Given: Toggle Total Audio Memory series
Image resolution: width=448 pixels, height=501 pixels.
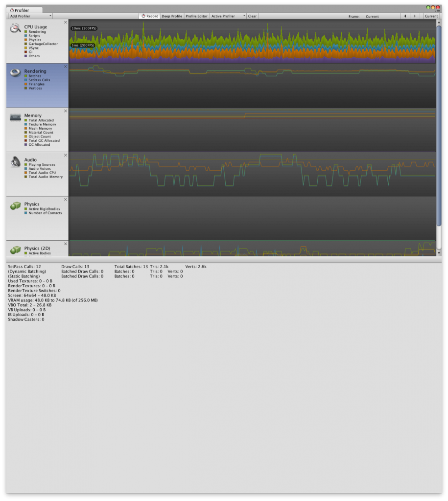Looking at the screenshot, I should pyautogui.click(x=25, y=177).
